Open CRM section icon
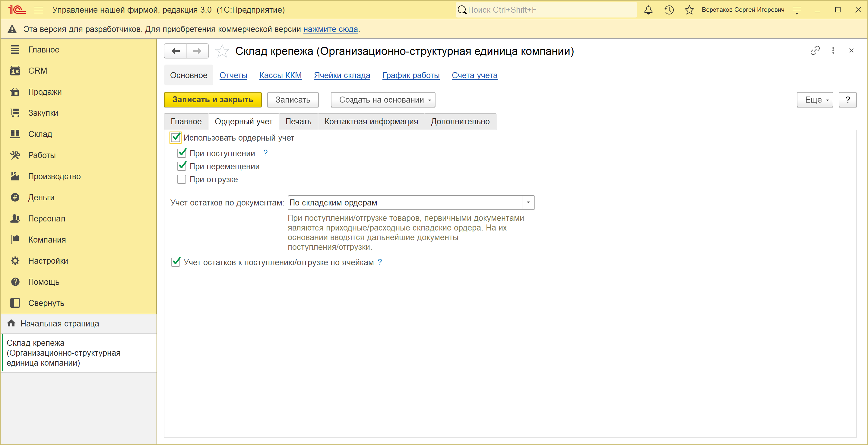This screenshot has width=868, height=445. click(x=15, y=71)
